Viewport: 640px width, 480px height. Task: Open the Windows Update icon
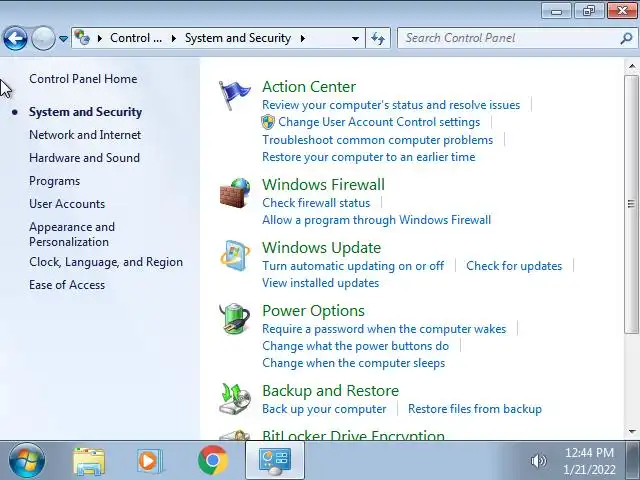pos(235,256)
